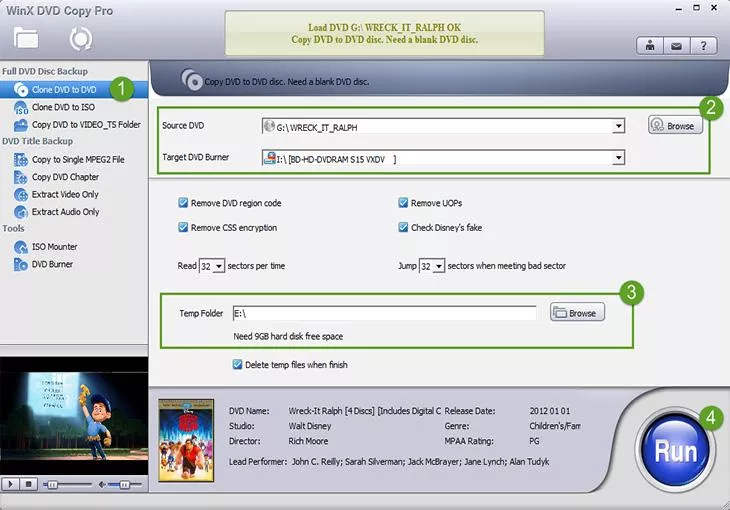Maximize the WinX DVD Copy Pro window
This screenshot has height=510, width=730.
click(x=696, y=7)
